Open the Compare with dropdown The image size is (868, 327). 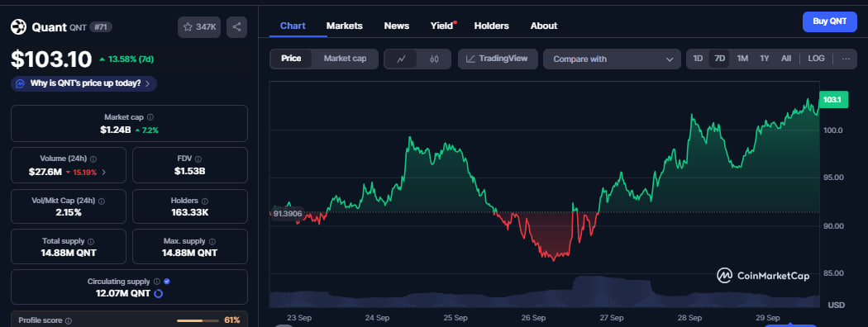click(x=613, y=59)
